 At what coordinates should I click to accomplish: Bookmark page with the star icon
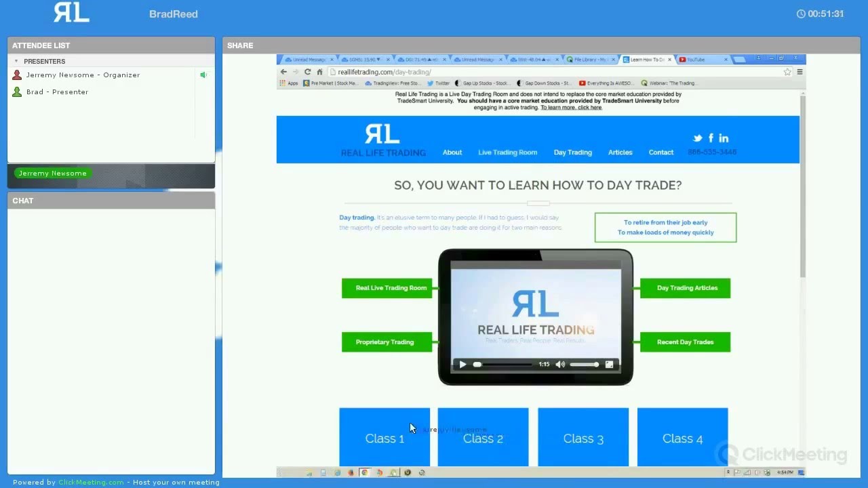(787, 72)
